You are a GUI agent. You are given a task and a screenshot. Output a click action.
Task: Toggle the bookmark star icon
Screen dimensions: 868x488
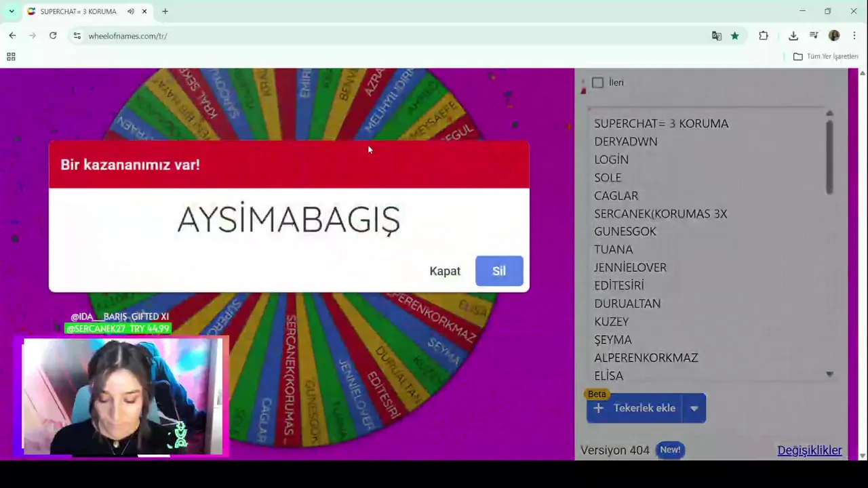(x=734, y=36)
